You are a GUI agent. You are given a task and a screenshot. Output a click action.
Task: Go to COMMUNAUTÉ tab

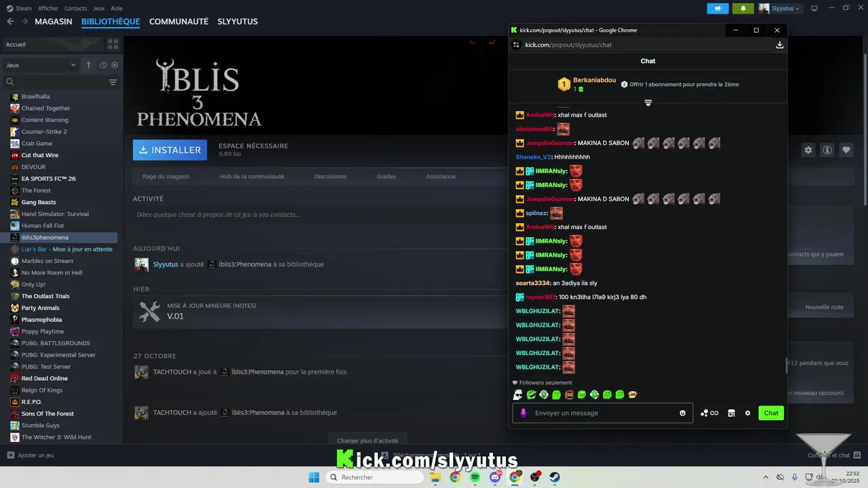178,22
